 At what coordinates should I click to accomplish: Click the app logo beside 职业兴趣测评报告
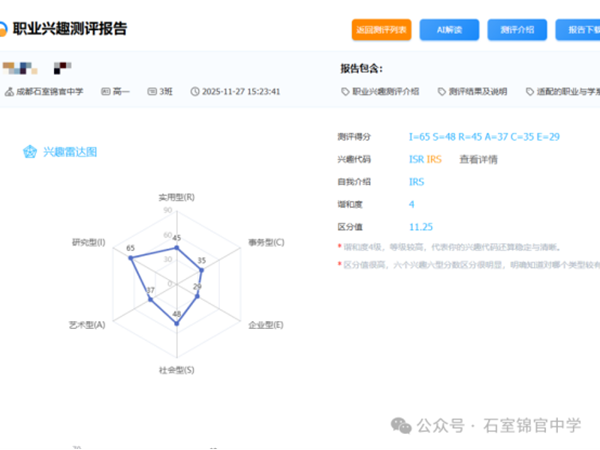tap(4, 29)
